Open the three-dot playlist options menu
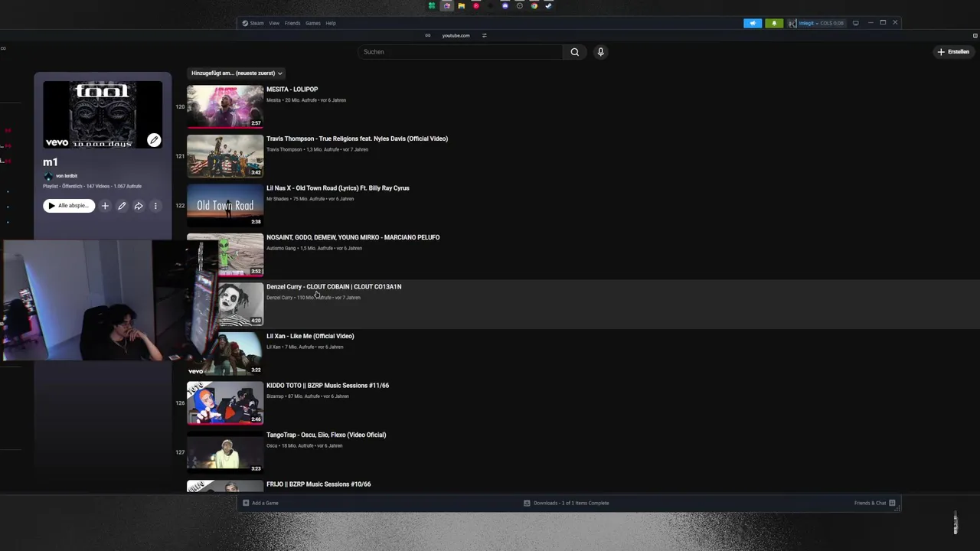Image resolution: width=980 pixels, height=551 pixels. (x=155, y=206)
